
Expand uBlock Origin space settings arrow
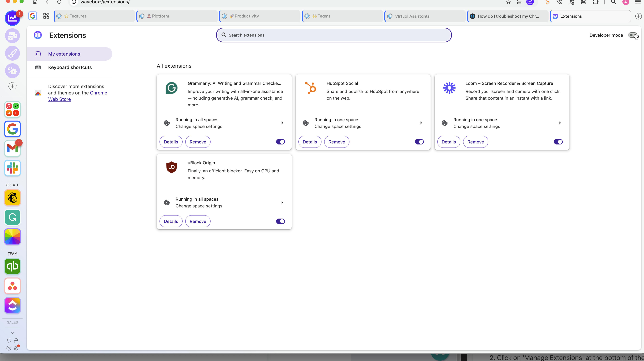coord(282,202)
